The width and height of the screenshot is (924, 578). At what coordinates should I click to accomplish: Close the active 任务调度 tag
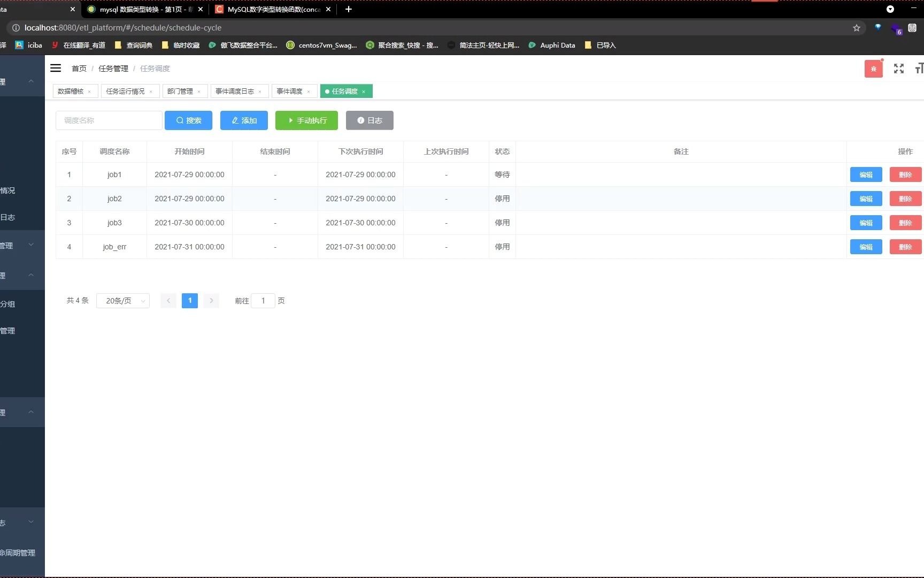coord(364,92)
